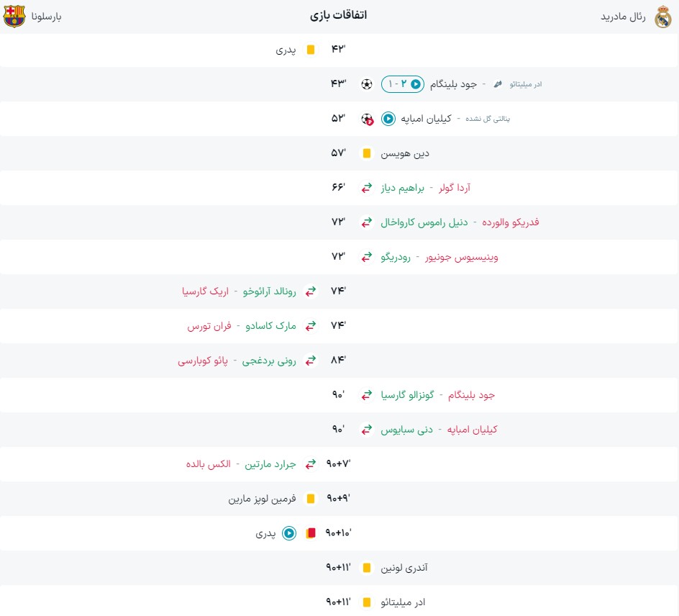This screenshot has width=679, height=616.
Task: Click the substitution icon at 84'
Action: [311, 361]
